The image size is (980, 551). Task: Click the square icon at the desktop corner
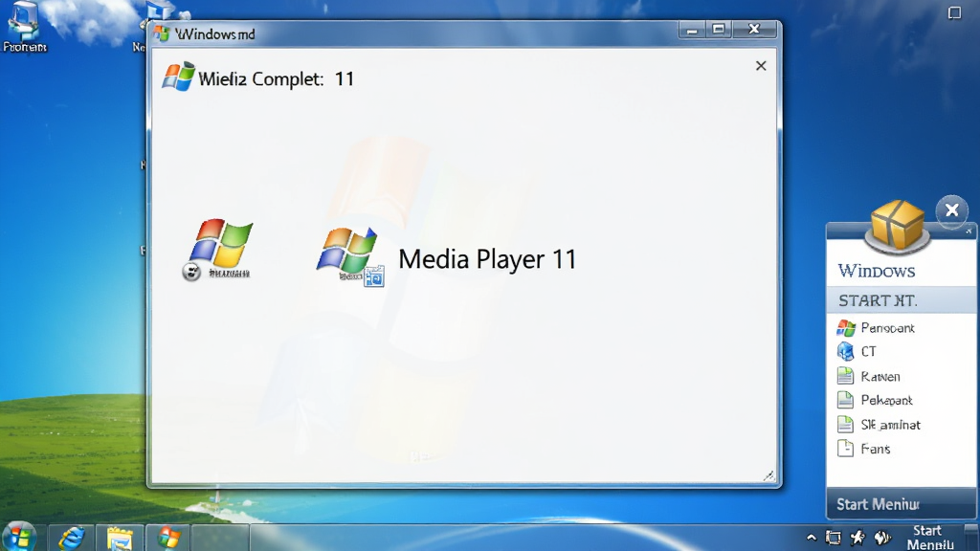(954, 12)
